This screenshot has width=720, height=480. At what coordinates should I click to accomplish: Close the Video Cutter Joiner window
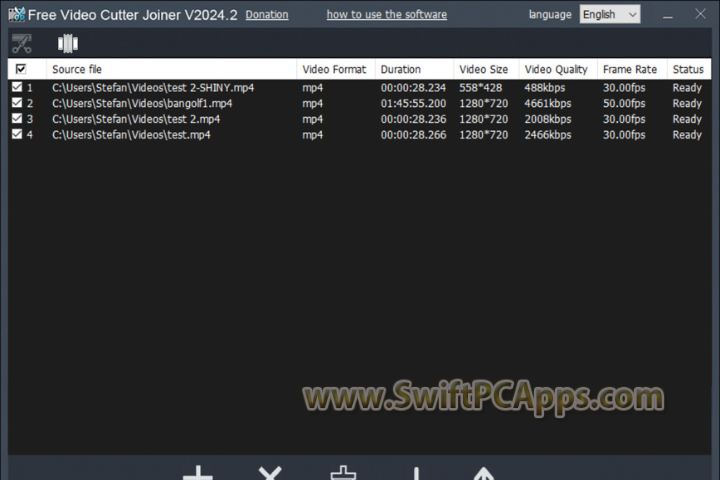tap(700, 14)
